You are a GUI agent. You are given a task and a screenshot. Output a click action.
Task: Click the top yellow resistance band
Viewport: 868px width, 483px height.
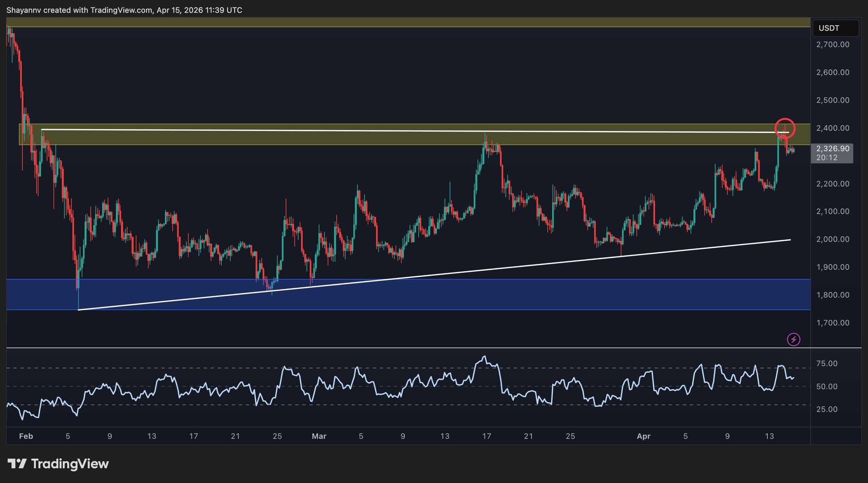pos(407,22)
